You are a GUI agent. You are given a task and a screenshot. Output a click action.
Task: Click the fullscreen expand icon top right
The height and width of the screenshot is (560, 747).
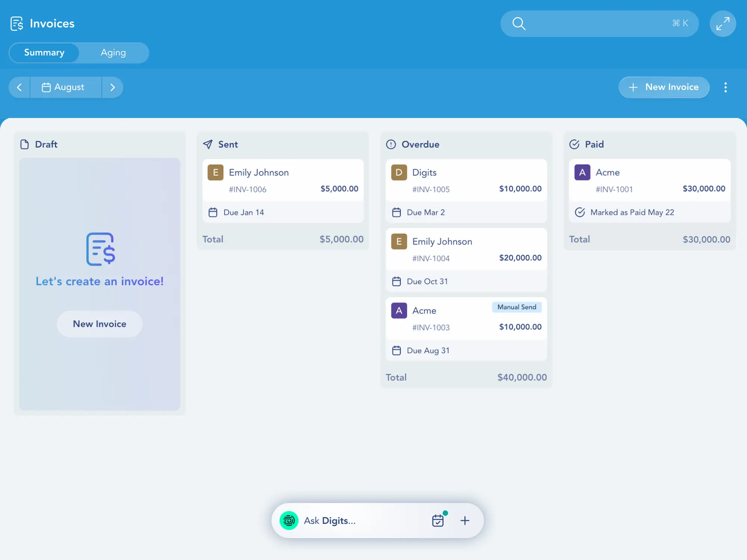tap(722, 23)
